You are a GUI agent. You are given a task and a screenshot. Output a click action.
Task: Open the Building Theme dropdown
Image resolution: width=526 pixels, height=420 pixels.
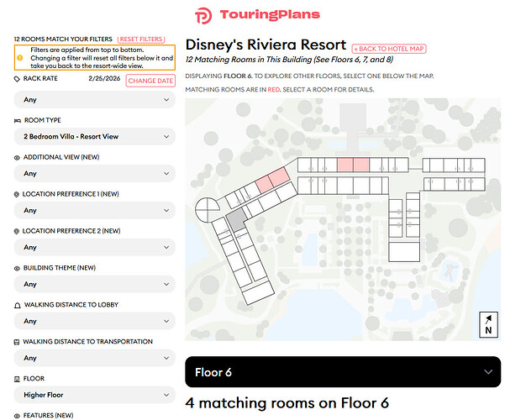point(94,284)
